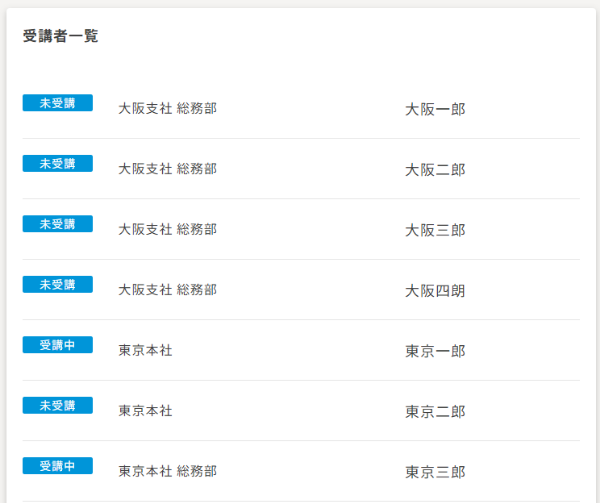Select 東京本社 in 東京一郎 row
This screenshot has width=600, height=503.
coord(145,350)
